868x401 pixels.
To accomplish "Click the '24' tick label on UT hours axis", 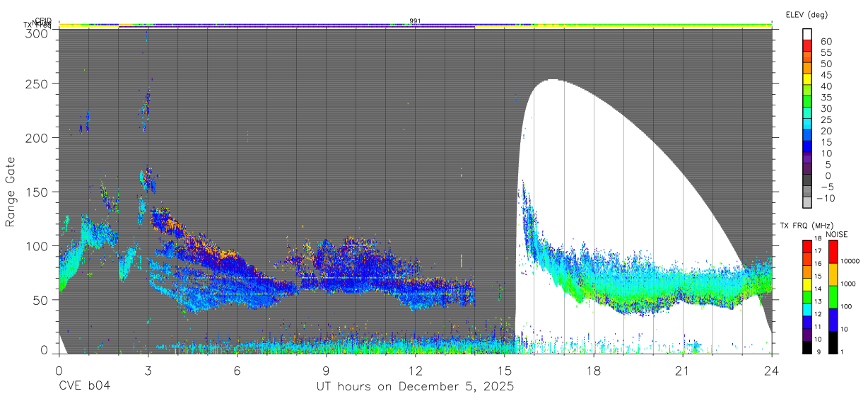I will (771, 370).
